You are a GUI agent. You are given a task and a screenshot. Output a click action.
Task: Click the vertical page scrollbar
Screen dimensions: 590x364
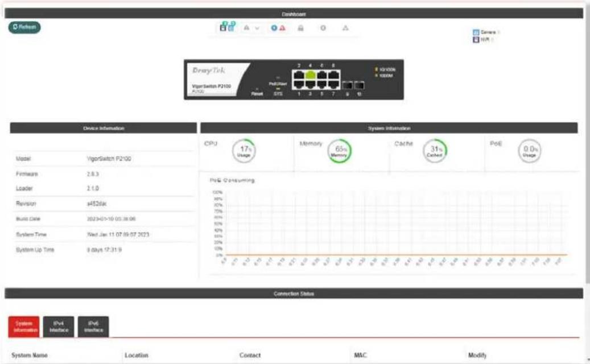pyautogui.click(x=588, y=143)
